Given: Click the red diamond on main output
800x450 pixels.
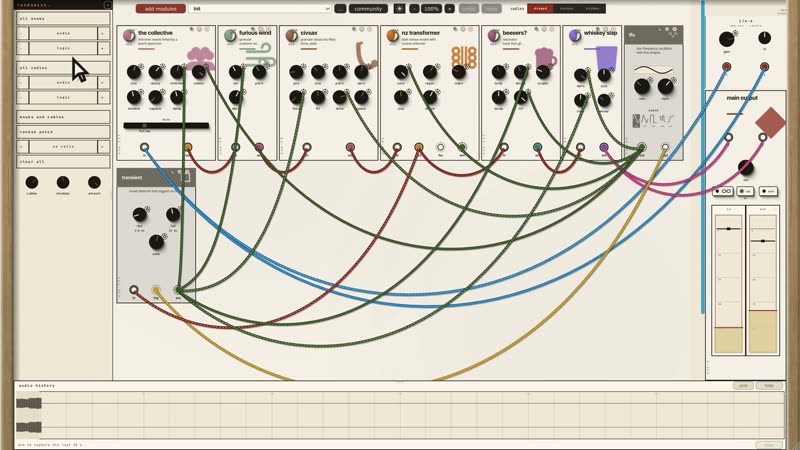Looking at the screenshot, I should (x=770, y=122).
